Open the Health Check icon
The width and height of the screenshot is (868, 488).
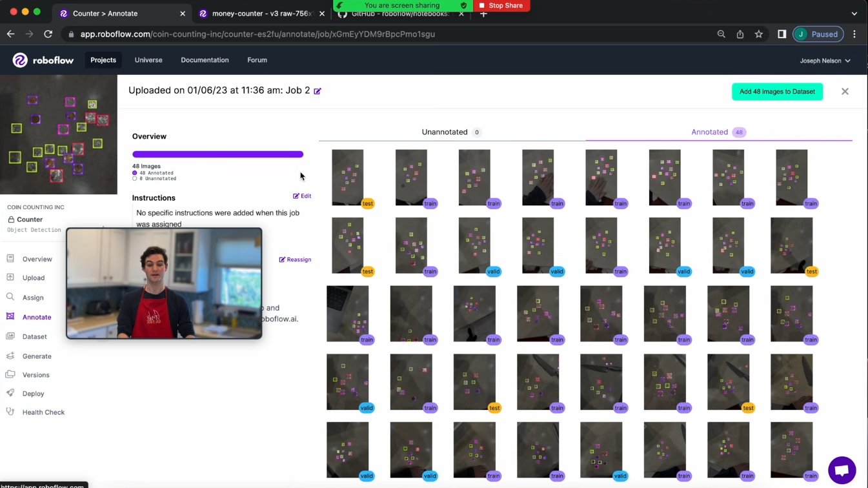click(10, 412)
